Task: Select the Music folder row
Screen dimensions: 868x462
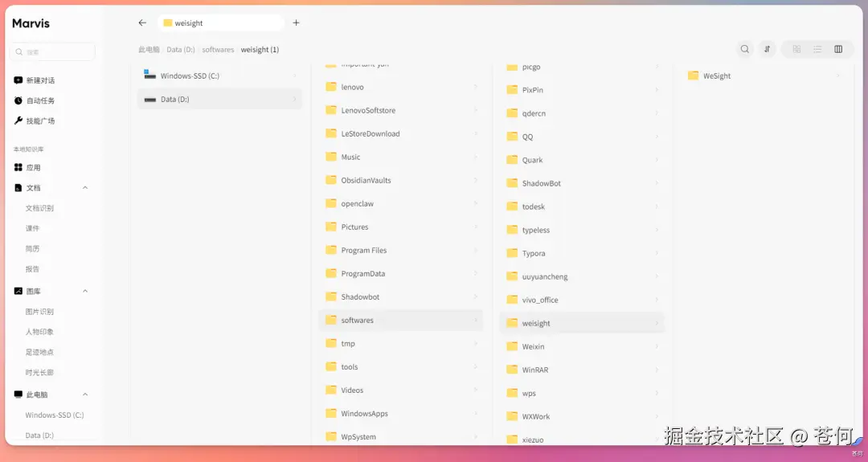Action: (x=401, y=157)
